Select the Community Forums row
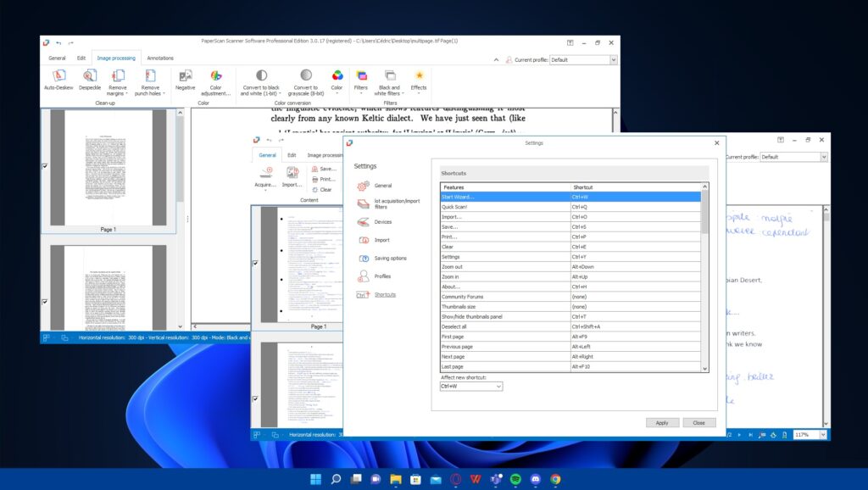 coord(570,297)
